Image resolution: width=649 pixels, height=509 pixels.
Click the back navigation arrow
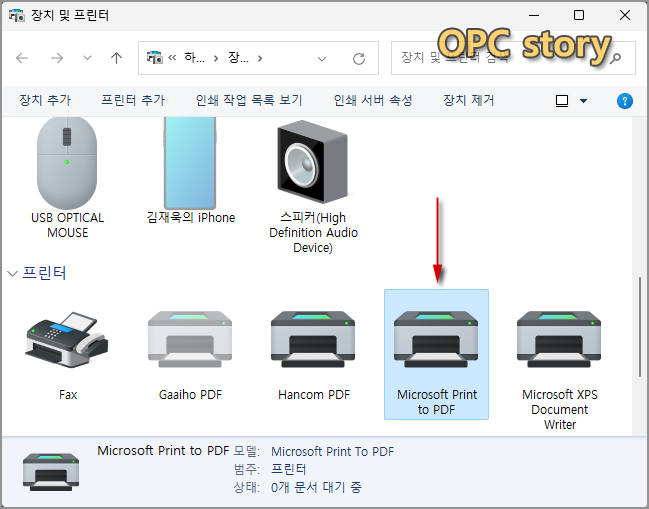coord(22,58)
